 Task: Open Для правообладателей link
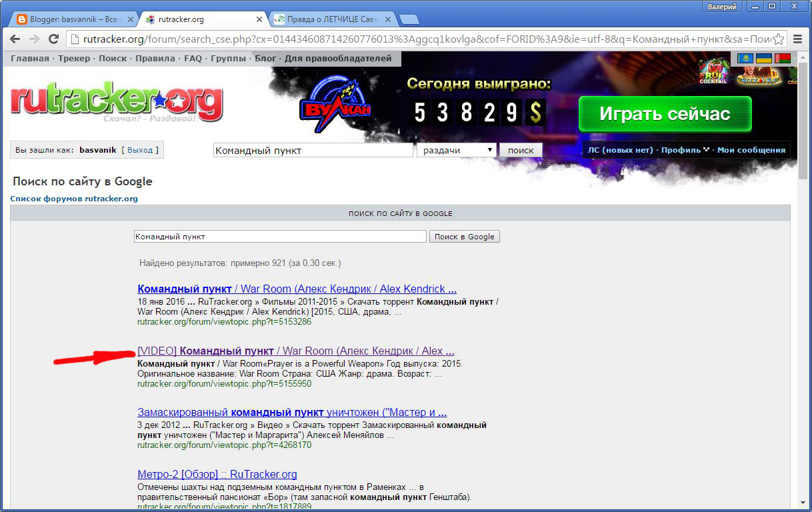click(x=338, y=58)
